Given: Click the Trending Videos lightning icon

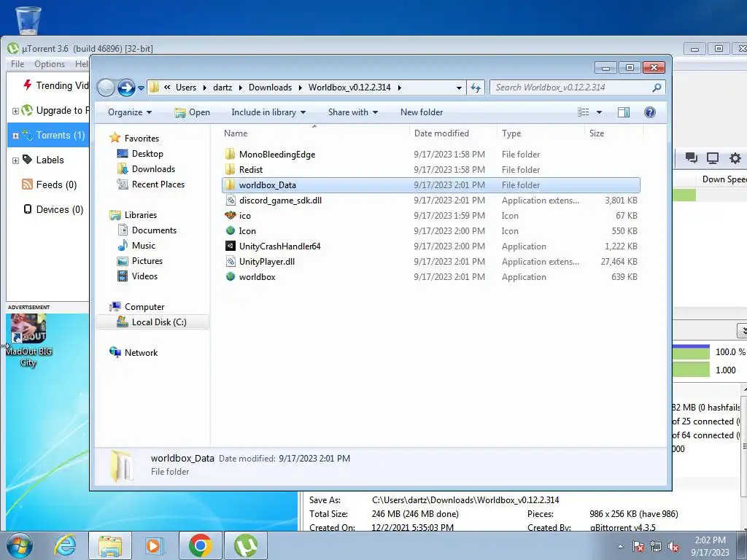Looking at the screenshot, I should (x=28, y=85).
